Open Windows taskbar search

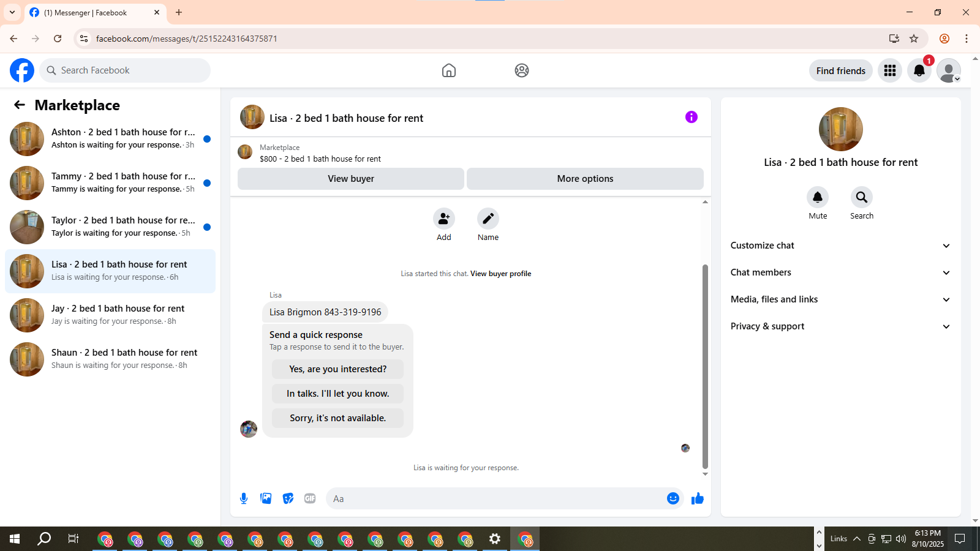click(x=44, y=539)
